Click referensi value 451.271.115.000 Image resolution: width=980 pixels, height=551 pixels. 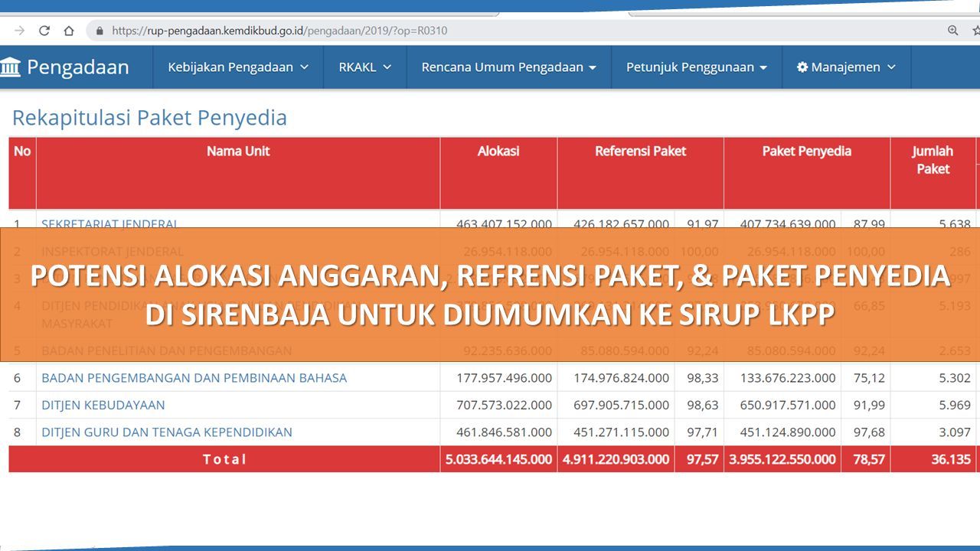pos(621,432)
